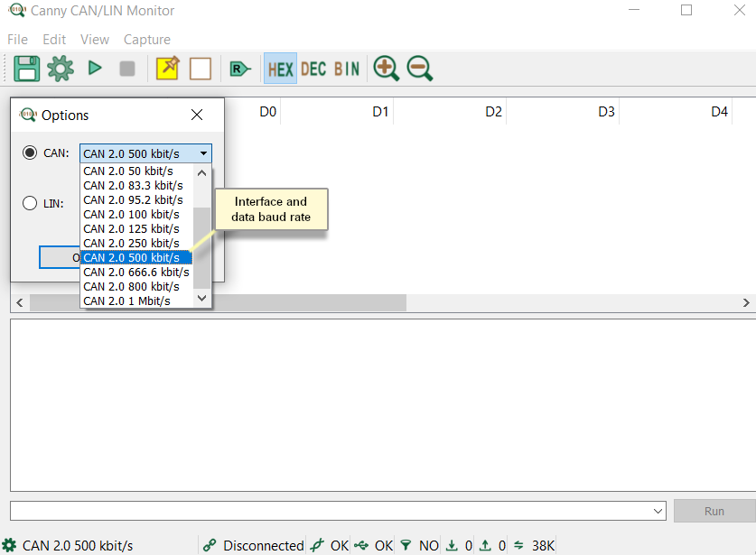This screenshot has width=756, height=555.
Task: Switch display to BIN format
Action: click(347, 69)
